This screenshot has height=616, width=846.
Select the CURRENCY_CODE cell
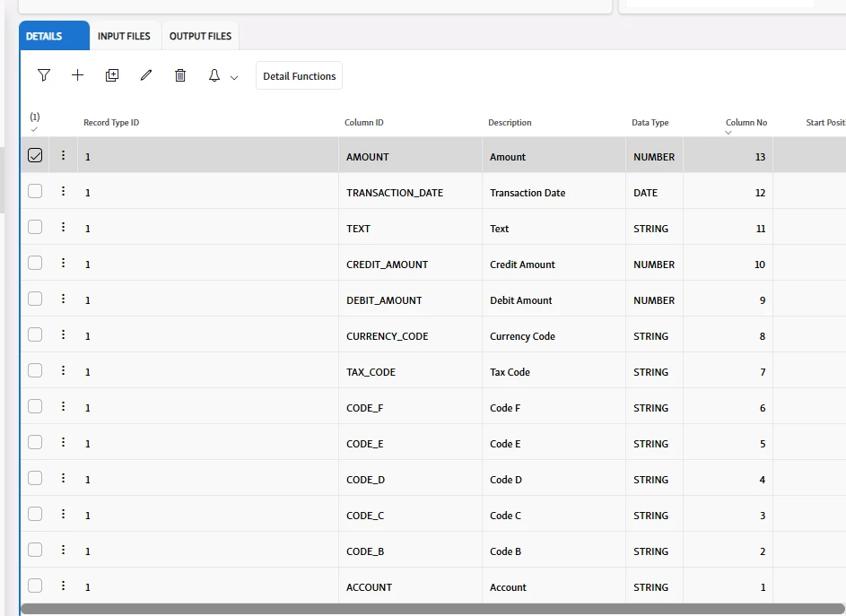click(x=410, y=334)
